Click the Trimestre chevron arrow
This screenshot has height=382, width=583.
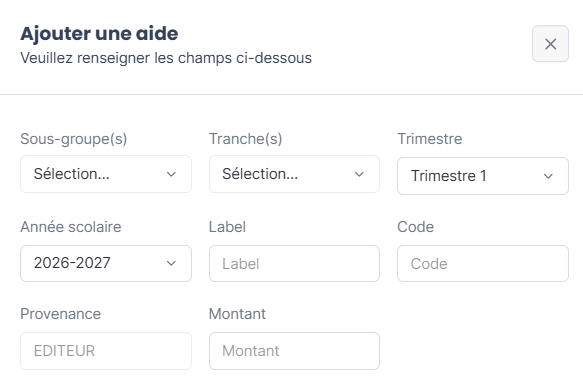click(548, 176)
